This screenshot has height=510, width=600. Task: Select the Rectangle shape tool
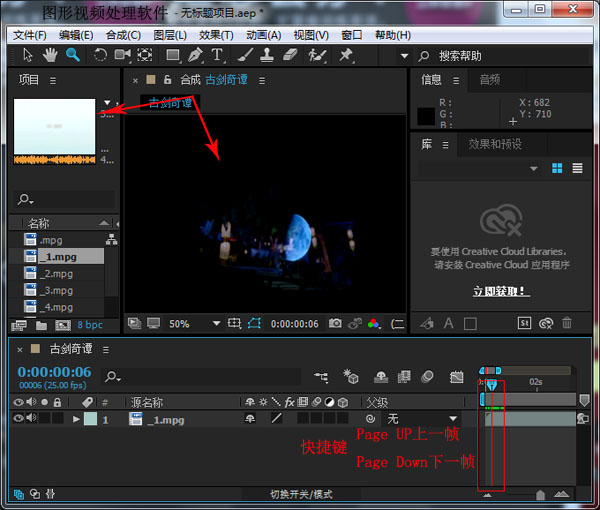173,55
